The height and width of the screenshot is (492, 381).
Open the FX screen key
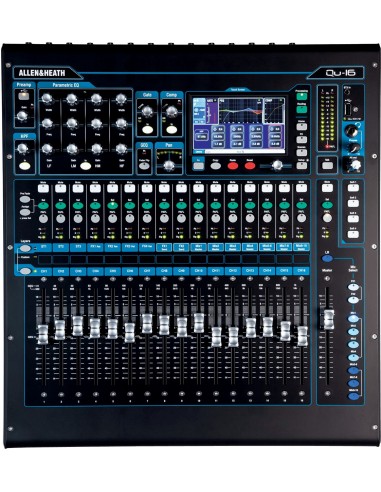pyautogui.click(x=302, y=139)
